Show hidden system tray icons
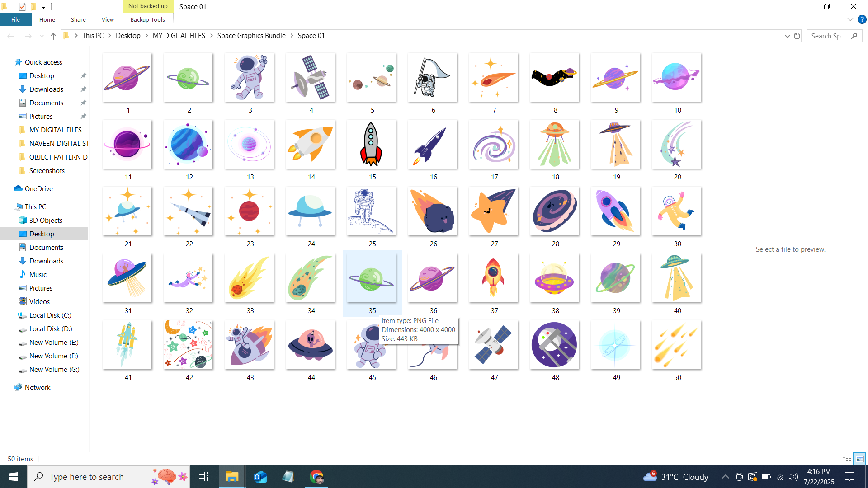868x488 pixels. 725,477
